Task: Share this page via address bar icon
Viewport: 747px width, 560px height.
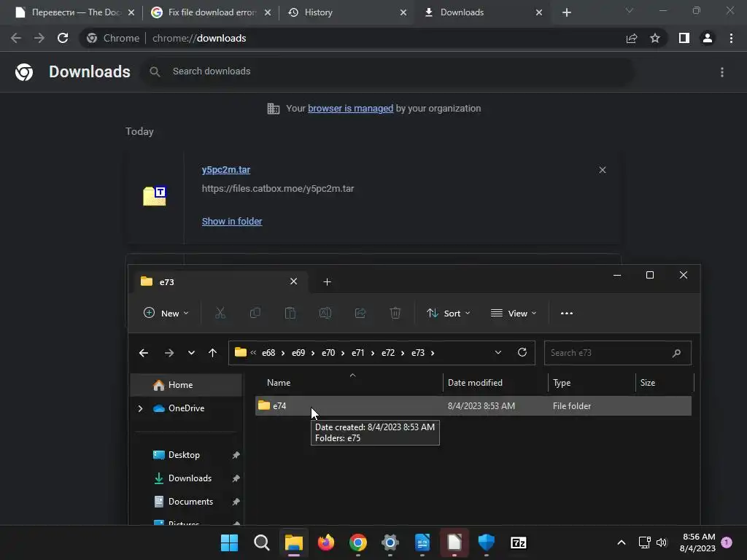Action: 632,38
